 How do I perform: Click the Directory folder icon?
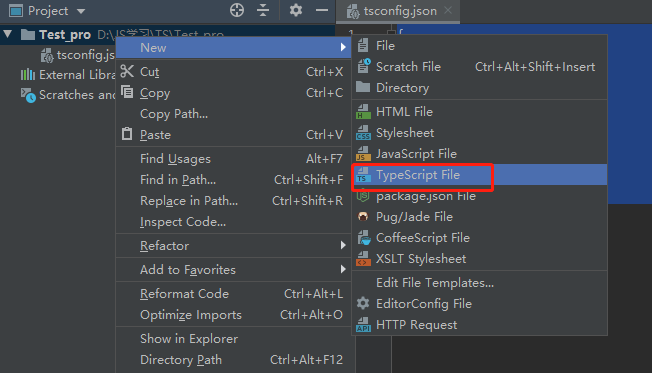pos(363,87)
